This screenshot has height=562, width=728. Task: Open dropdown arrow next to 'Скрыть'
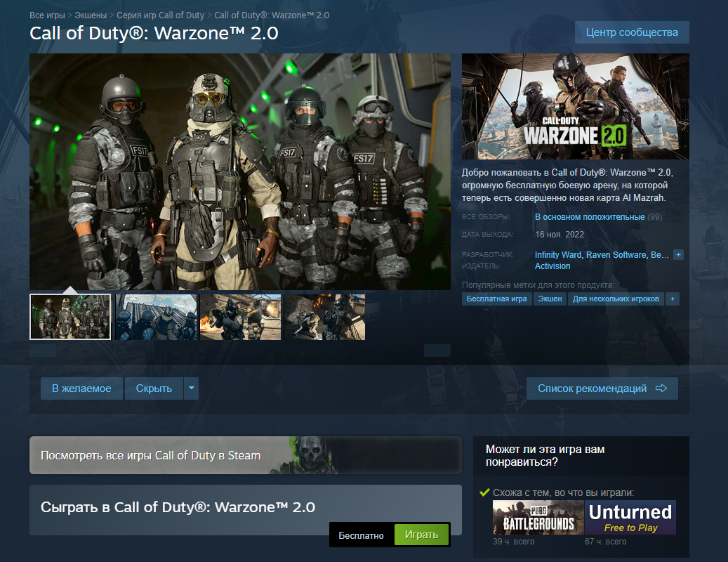(191, 388)
